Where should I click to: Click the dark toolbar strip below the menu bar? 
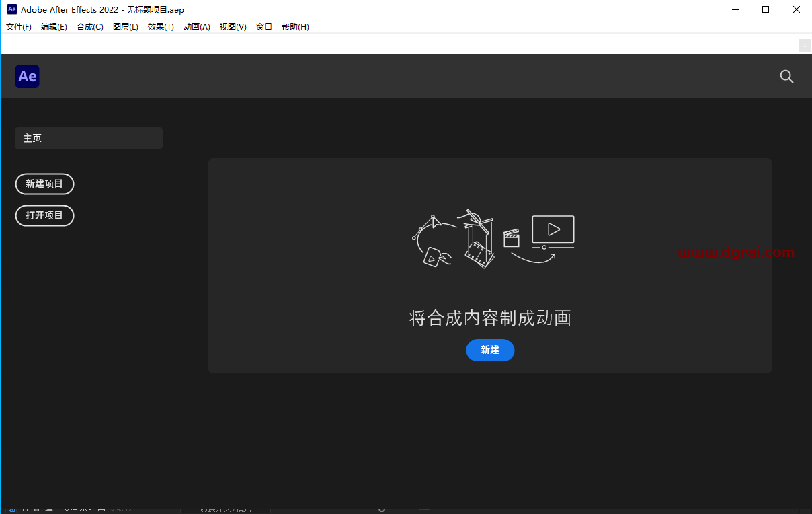403,45
